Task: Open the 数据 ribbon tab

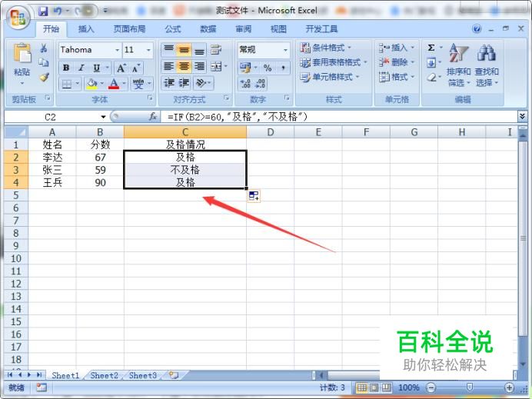Action: pos(208,29)
